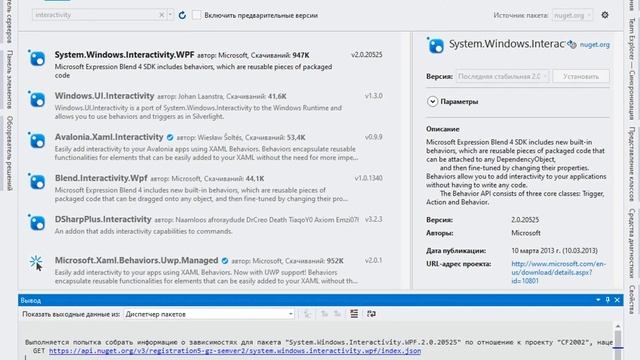Open NuGet package manager settings gear
The image size is (640, 360).
coord(605,15)
